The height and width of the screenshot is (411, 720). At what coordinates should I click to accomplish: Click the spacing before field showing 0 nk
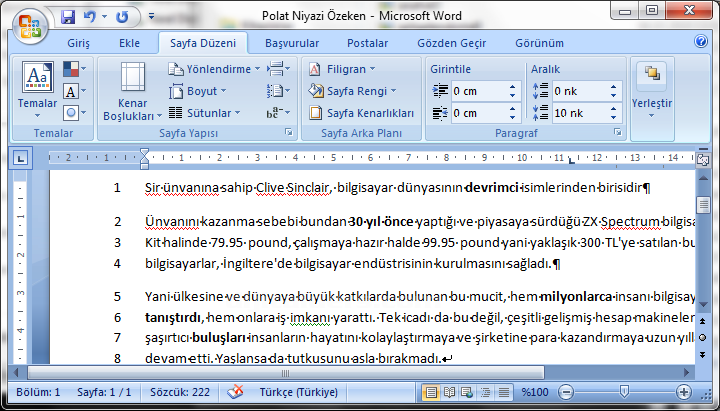tap(579, 91)
